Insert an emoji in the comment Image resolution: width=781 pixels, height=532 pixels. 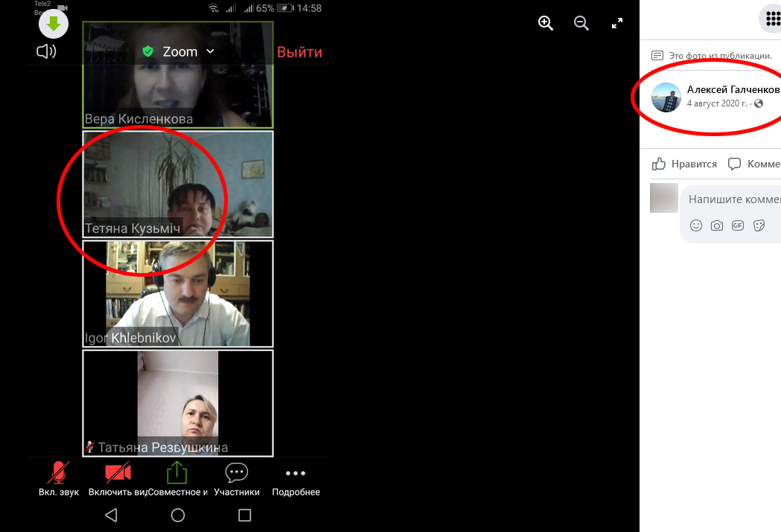696,225
